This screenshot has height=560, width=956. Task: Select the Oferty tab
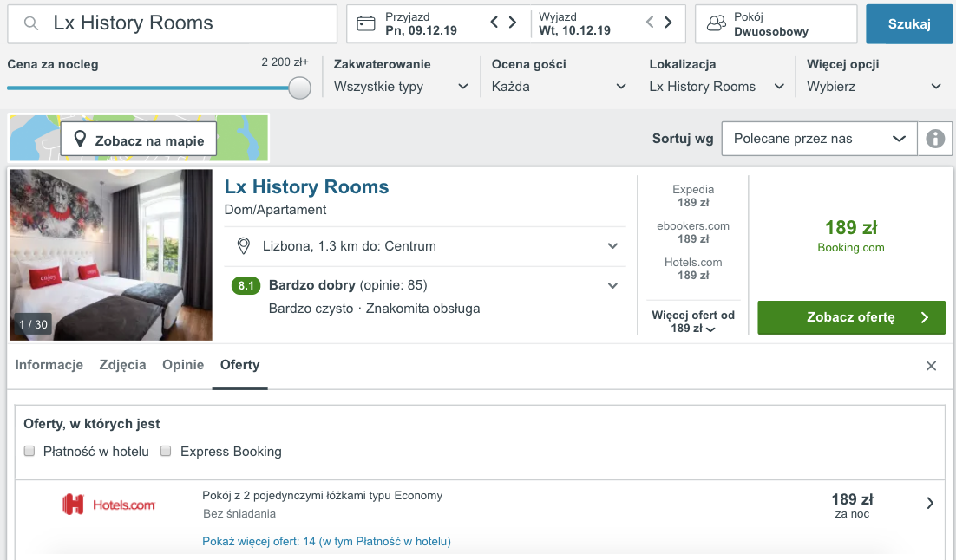click(x=239, y=365)
